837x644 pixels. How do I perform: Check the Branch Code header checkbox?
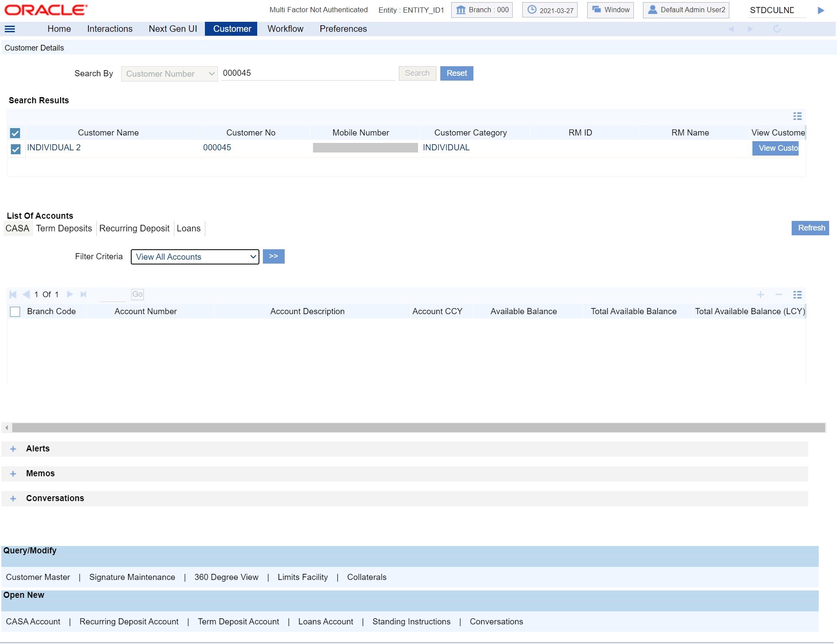[15, 312]
